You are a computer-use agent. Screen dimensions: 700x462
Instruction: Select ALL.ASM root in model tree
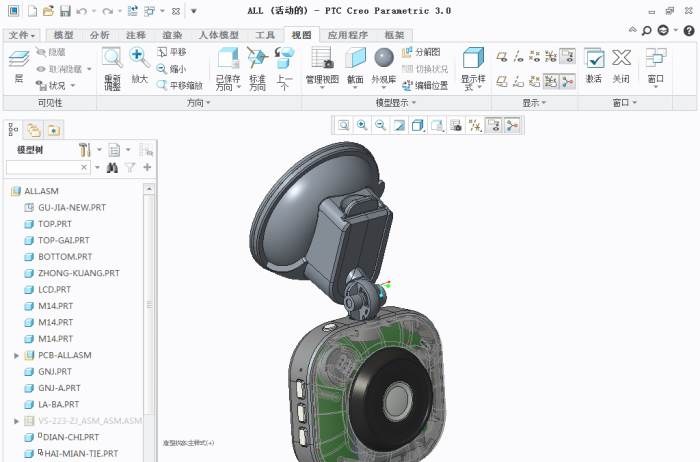click(x=35, y=191)
